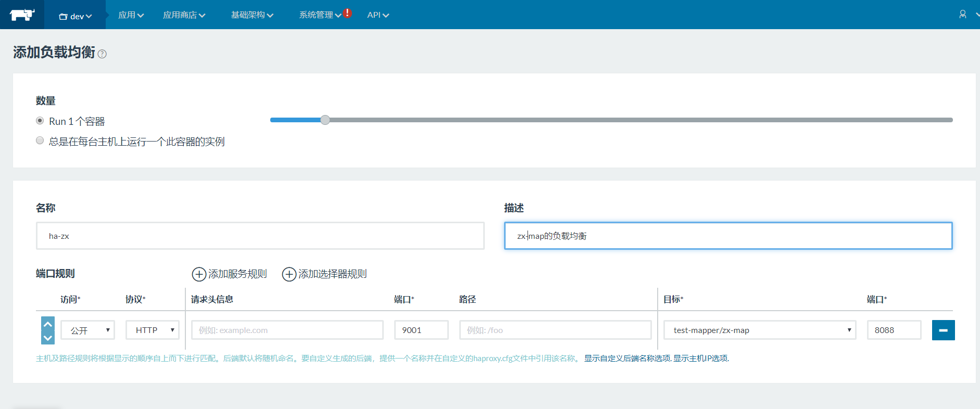Open the user account menu icon

point(963,15)
